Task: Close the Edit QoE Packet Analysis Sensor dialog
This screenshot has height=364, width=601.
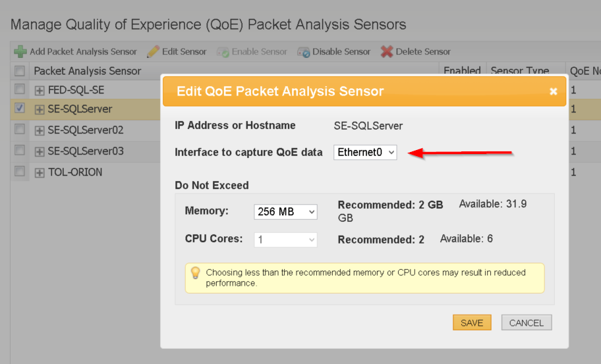Action: [554, 91]
